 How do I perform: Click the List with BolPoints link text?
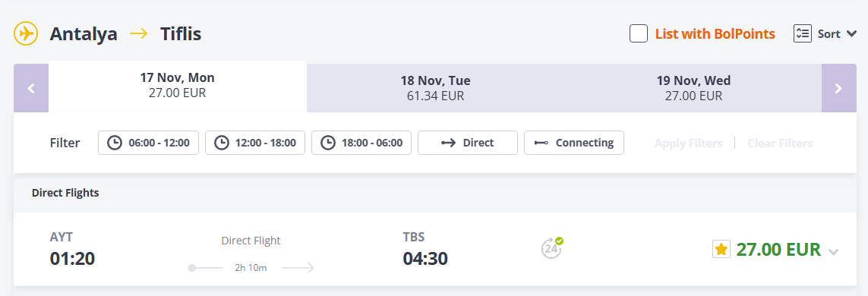[715, 33]
